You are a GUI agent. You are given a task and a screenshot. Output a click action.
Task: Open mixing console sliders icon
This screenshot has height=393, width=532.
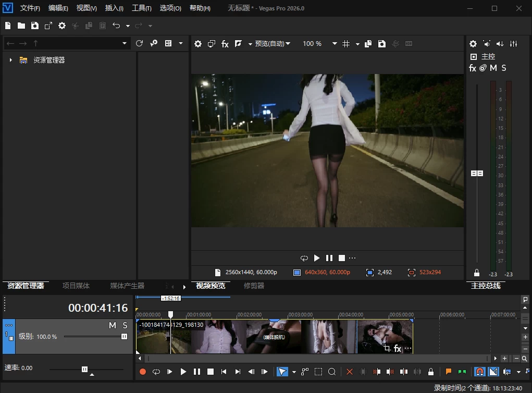(x=514, y=44)
